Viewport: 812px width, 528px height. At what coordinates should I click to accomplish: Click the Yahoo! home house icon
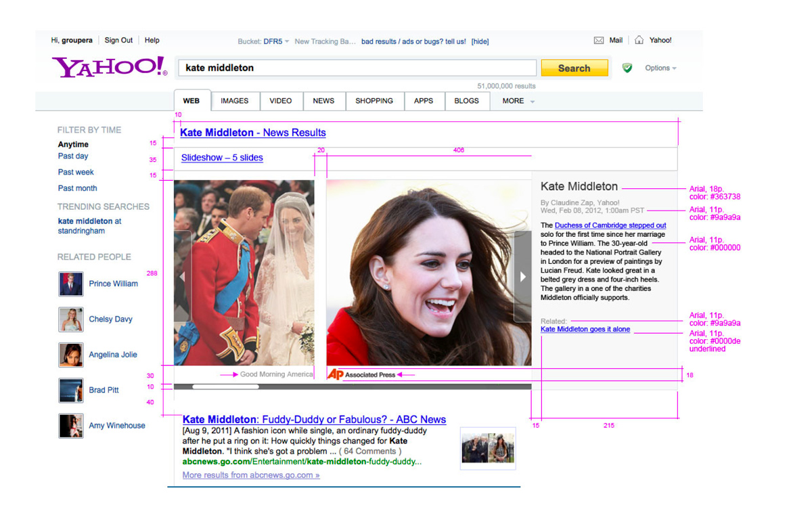(639, 41)
